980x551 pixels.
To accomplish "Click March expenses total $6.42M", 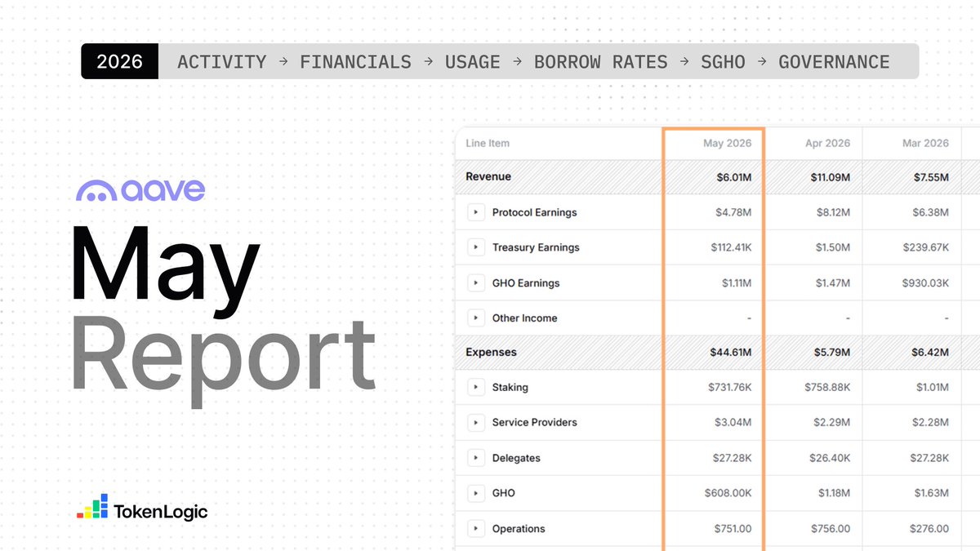I will click(x=929, y=353).
